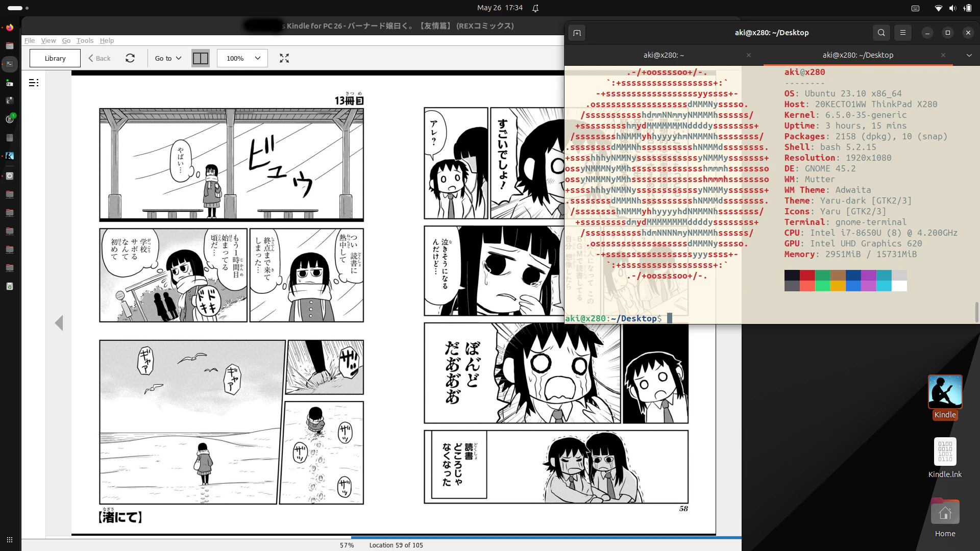This screenshot has width=980, height=551.
Task: Click the terminal vertical scrollbar
Action: click(977, 312)
